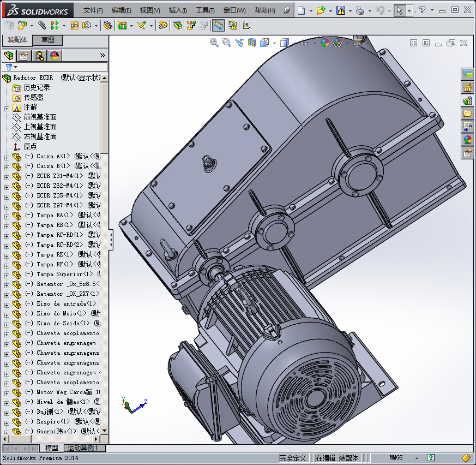Screen dimensions: 476x465
Task: Click the Zoom to Fit magnifier icon
Action: tap(214, 43)
